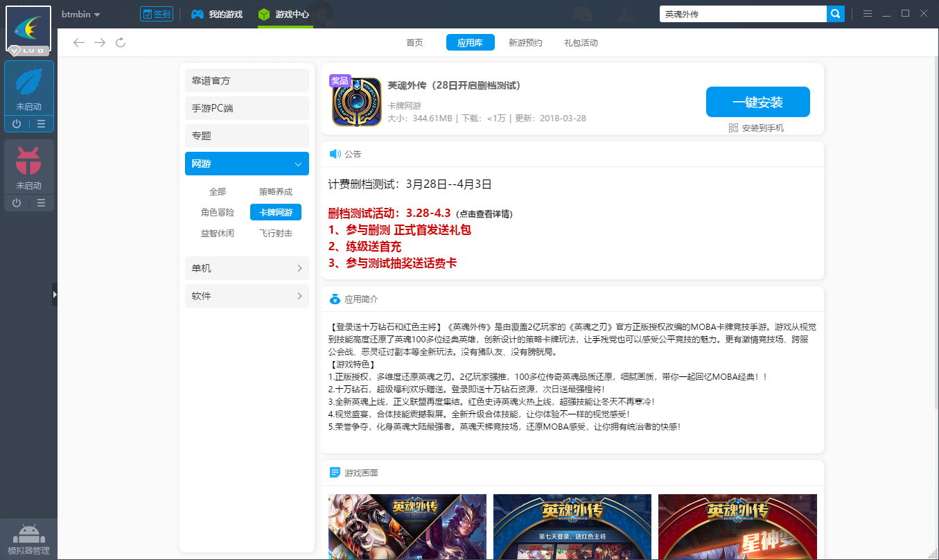Click in the search field containing 英魂外传
The width and height of the screenshot is (939, 560).
[x=743, y=14]
